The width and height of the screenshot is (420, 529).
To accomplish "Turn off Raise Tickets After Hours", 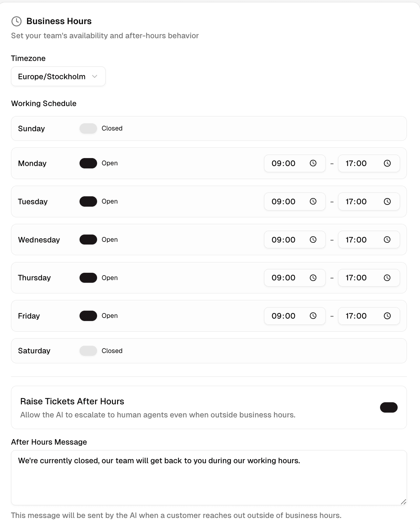I will click(x=389, y=407).
